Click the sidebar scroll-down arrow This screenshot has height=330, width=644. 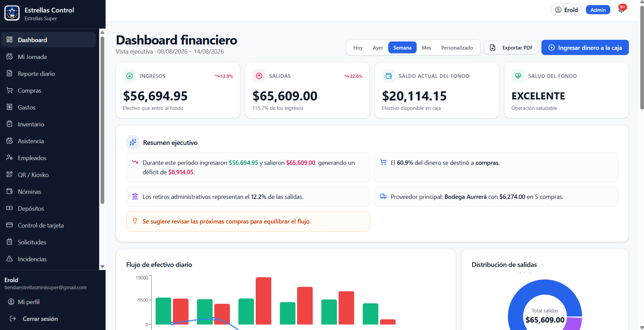pos(102,267)
